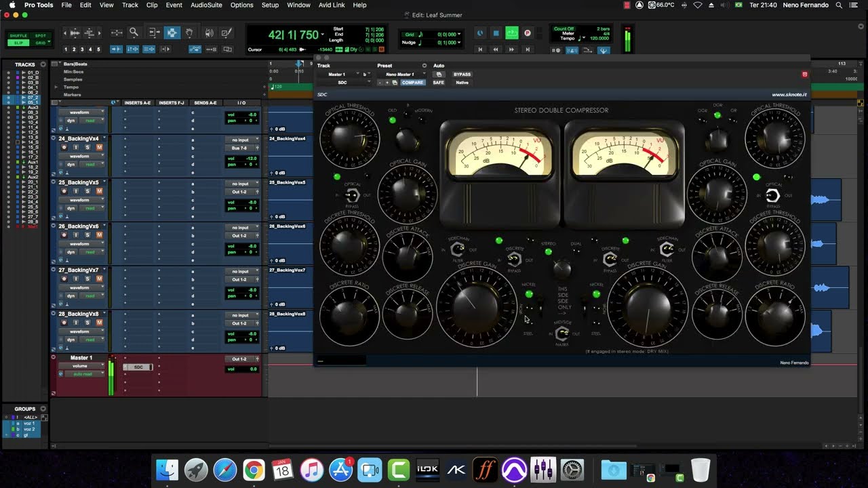Open the Options menu
This screenshot has width=868, height=488.
[242, 5]
